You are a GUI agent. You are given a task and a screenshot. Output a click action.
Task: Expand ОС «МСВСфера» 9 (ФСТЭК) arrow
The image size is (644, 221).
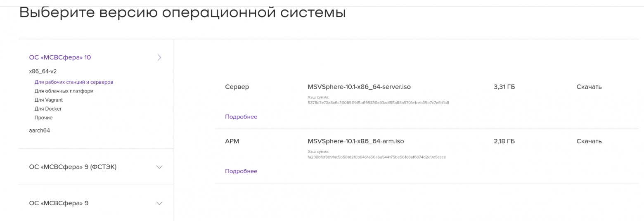tap(160, 167)
